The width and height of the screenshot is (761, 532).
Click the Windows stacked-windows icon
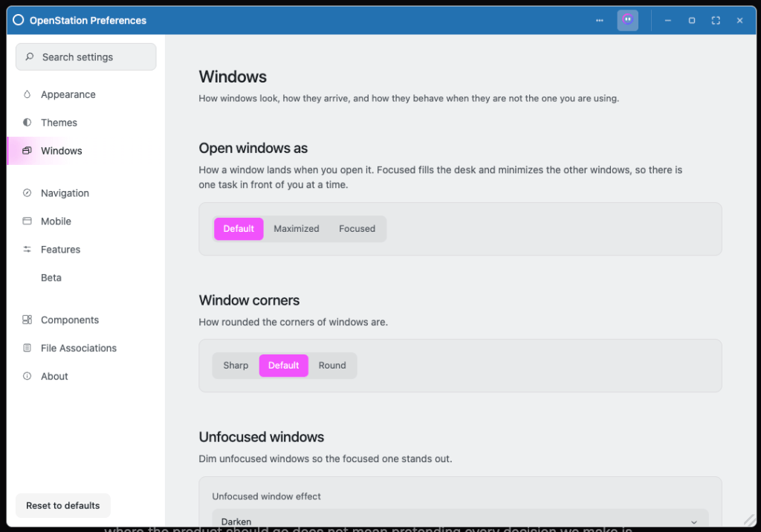point(27,151)
